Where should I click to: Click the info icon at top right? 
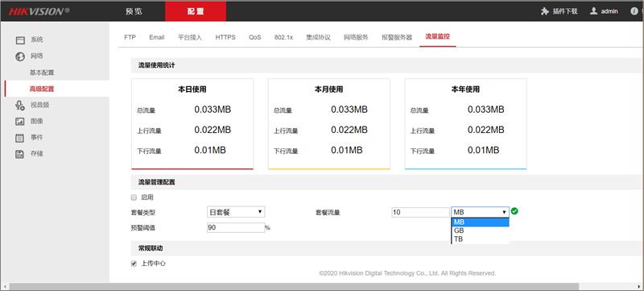634,11
